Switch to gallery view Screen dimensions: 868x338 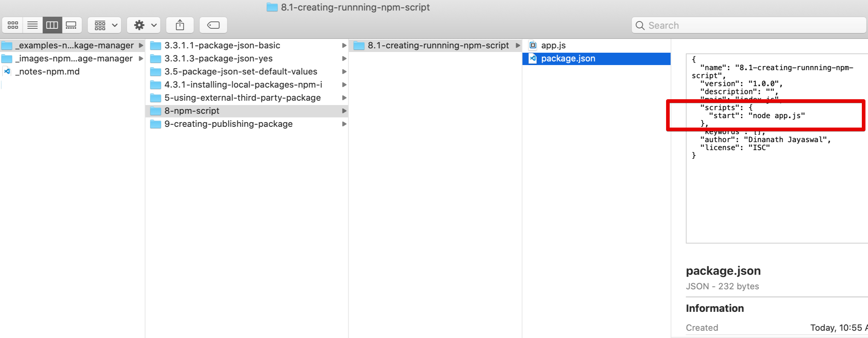71,25
